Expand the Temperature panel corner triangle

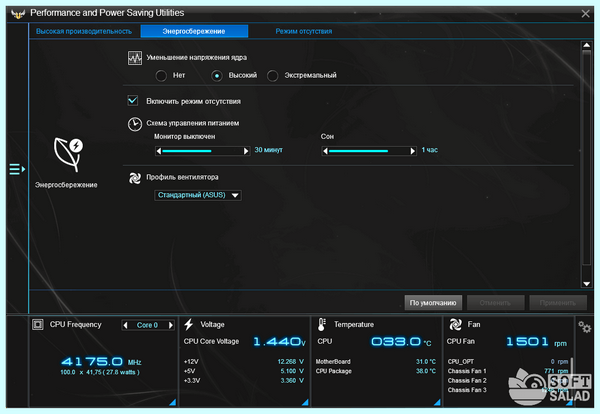tap(437, 402)
